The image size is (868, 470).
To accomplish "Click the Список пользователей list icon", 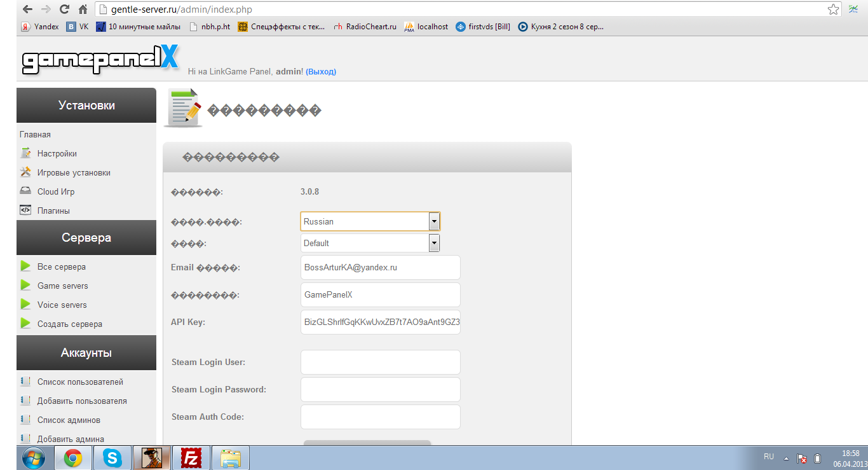I will pos(25,382).
